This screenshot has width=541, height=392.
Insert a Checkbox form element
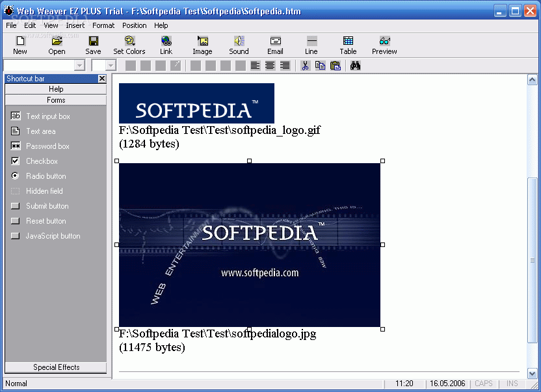[x=34, y=161]
